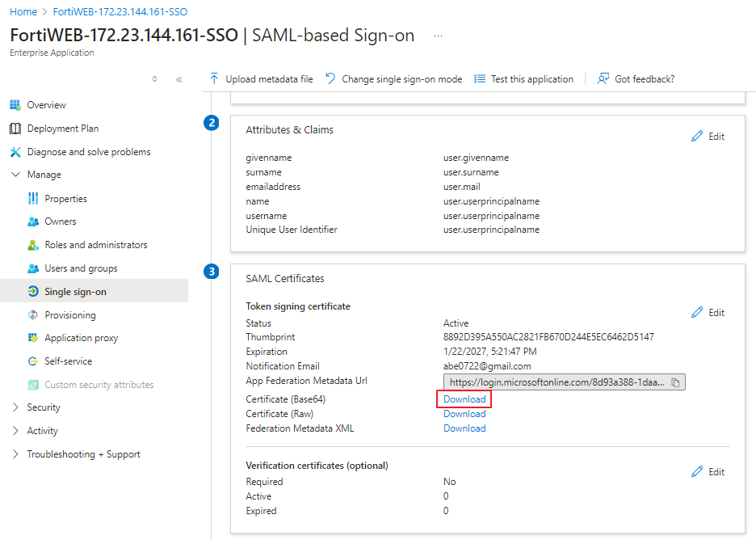
Task: Click the Overview icon in sidebar
Action: tap(15, 105)
